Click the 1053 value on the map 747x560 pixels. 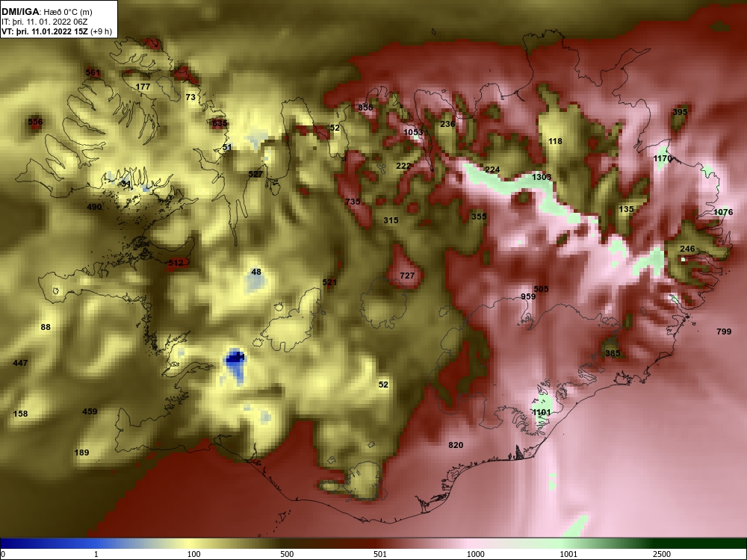coord(413,132)
